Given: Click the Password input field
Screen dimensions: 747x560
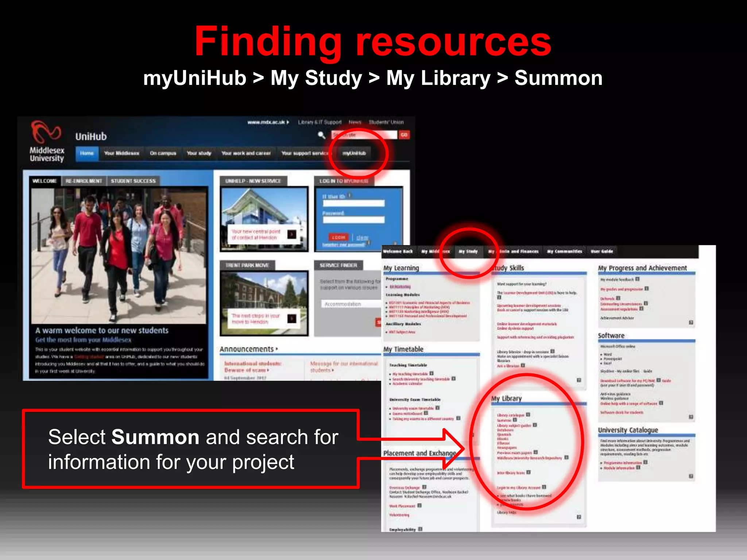Looking at the screenshot, I should point(353,220).
